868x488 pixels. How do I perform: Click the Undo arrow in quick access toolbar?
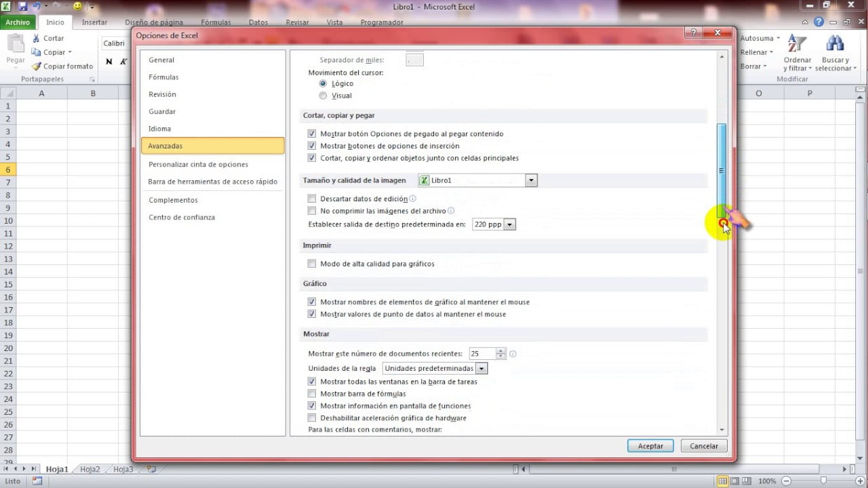click(x=37, y=7)
